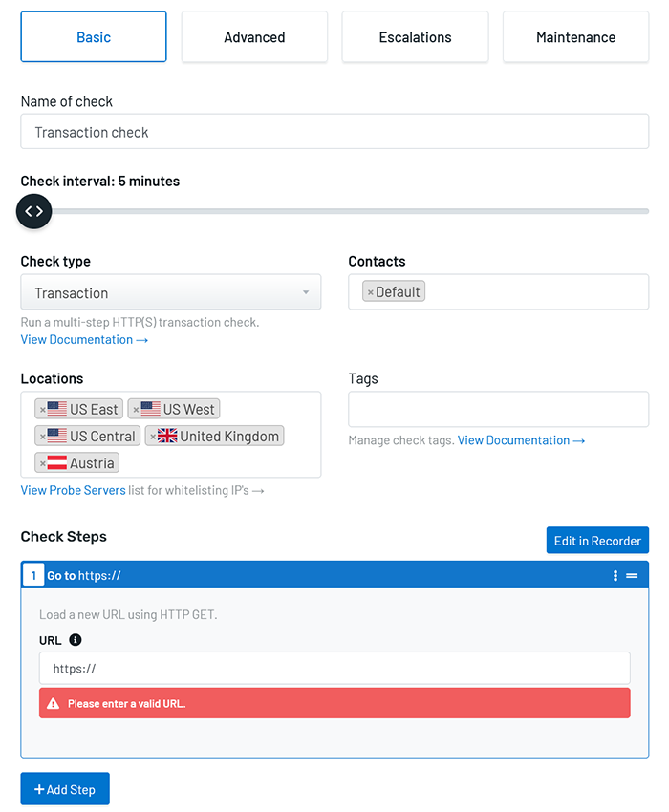Click the Edit in Recorder button
This screenshot has height=812, width=669.
(x=596, y=540)
